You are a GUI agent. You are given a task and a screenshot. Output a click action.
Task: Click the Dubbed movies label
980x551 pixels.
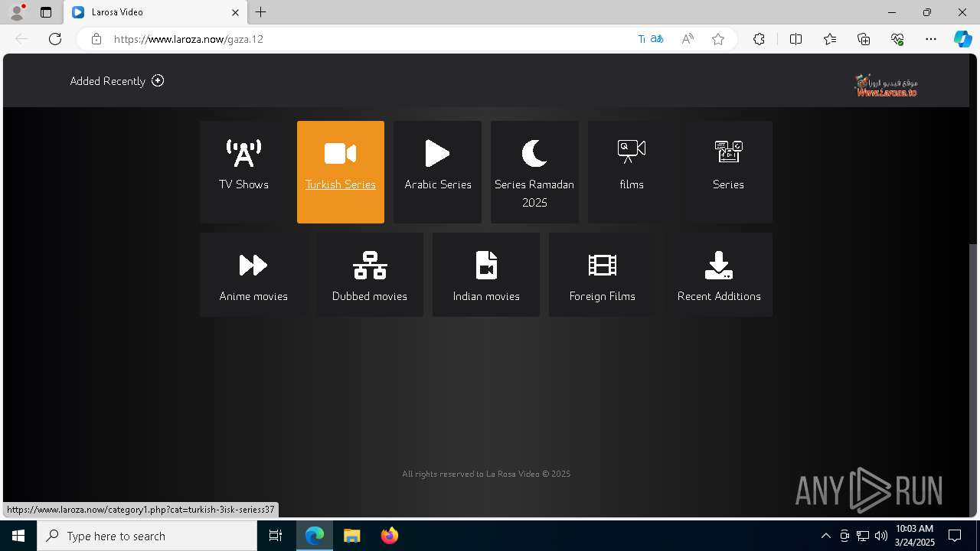(370, 296)
